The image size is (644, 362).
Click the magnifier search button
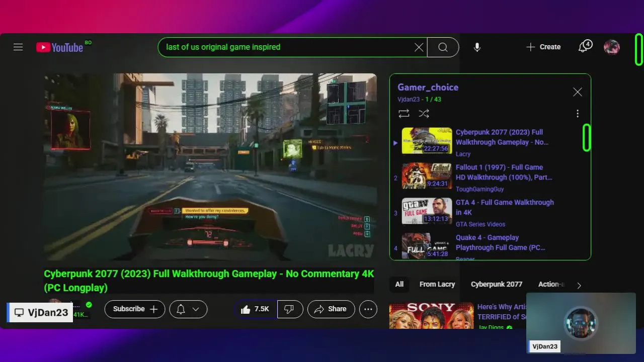tap(443, 47)
